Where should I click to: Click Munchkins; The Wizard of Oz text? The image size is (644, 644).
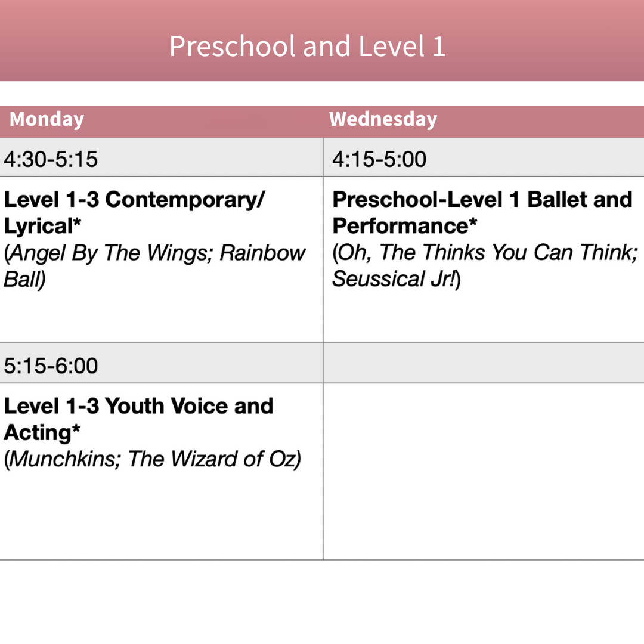153,459
